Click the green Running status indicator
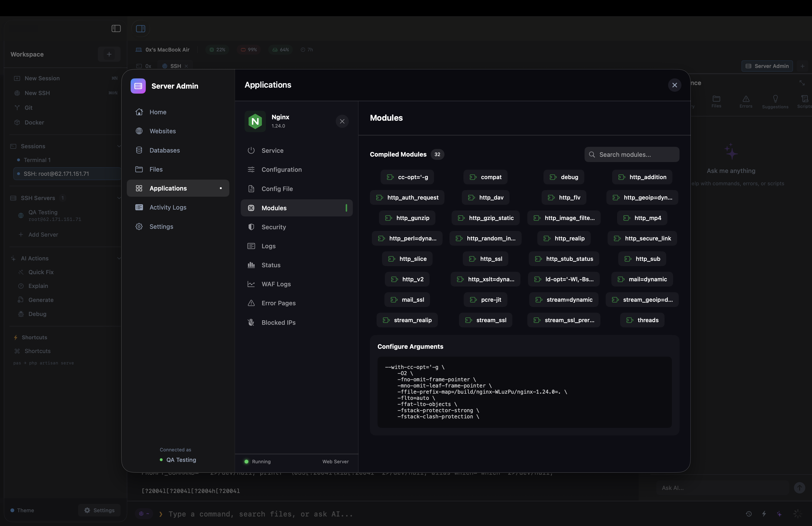The image size is (812, 526). tap(246, 461)
